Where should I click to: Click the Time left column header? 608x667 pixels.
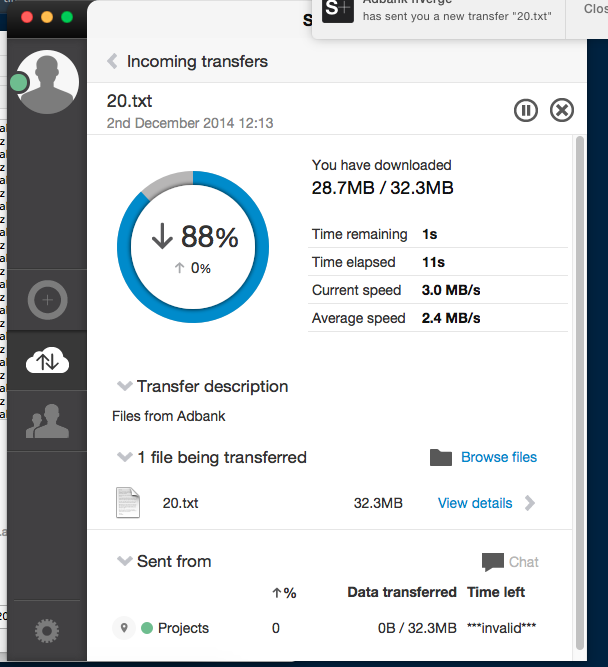pyautogui.click(x=496, y=592)
